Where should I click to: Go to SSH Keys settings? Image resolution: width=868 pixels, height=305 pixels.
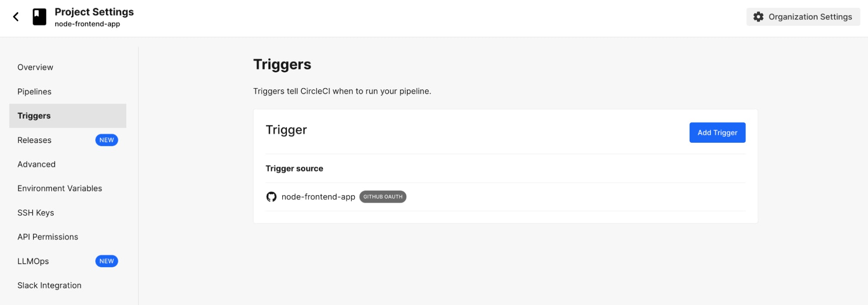point(36,213)
